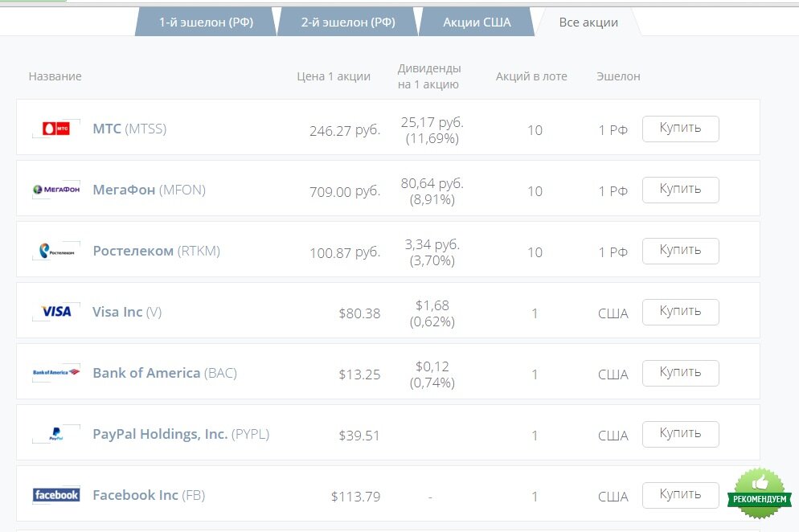Screen dimensions: 799x532
Task: Click the MTS company logo
Action: [56, 129]
